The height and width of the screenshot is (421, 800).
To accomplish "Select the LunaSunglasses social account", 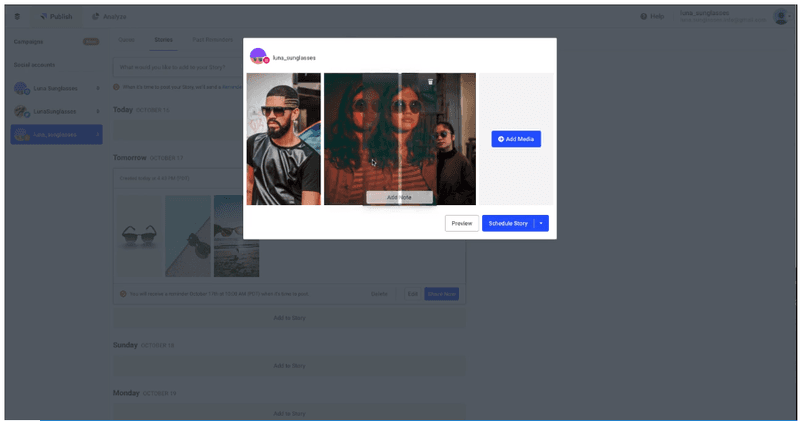I will click(x=56, y=111).
